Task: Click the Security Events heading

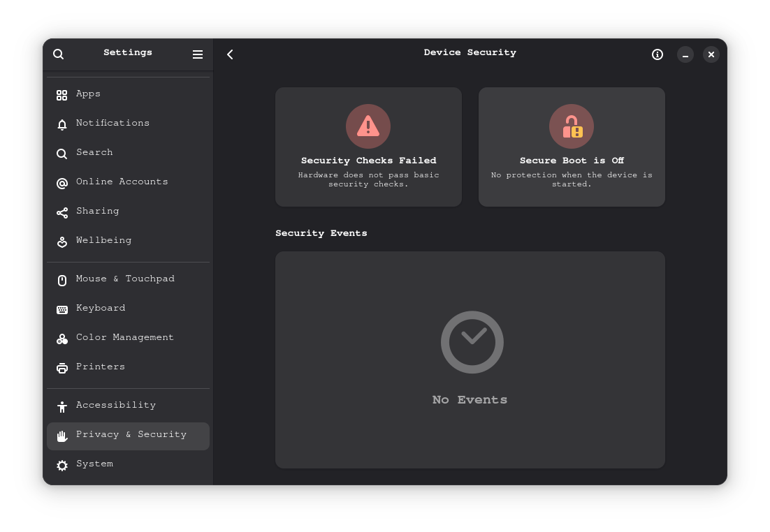Action: pos(321,233)
